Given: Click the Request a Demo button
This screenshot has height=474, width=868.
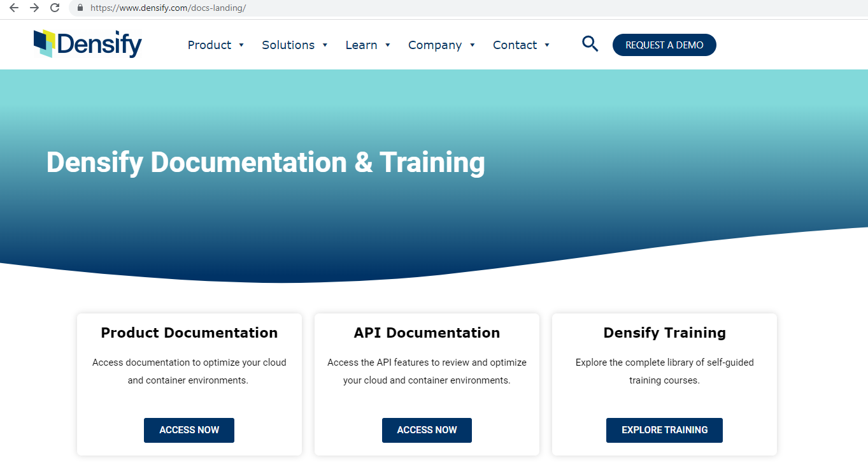Looking at the screenshot, I should (664, 45).
